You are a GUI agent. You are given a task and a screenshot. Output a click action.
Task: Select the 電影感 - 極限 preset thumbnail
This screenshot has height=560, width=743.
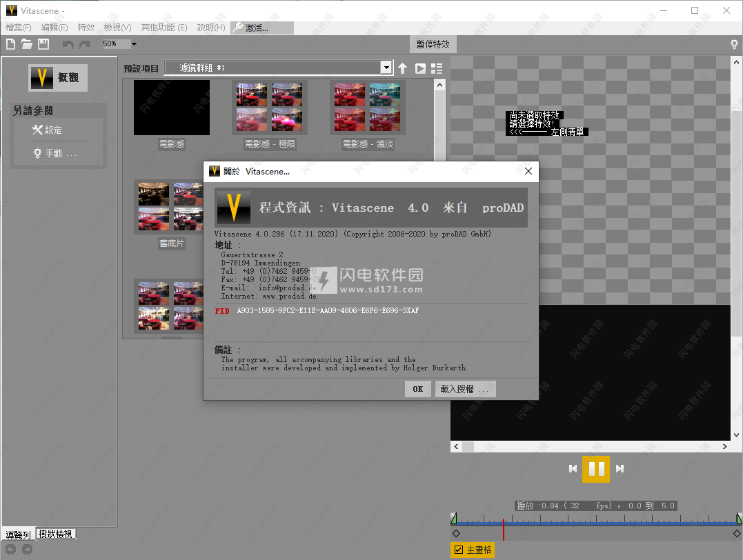270,108
